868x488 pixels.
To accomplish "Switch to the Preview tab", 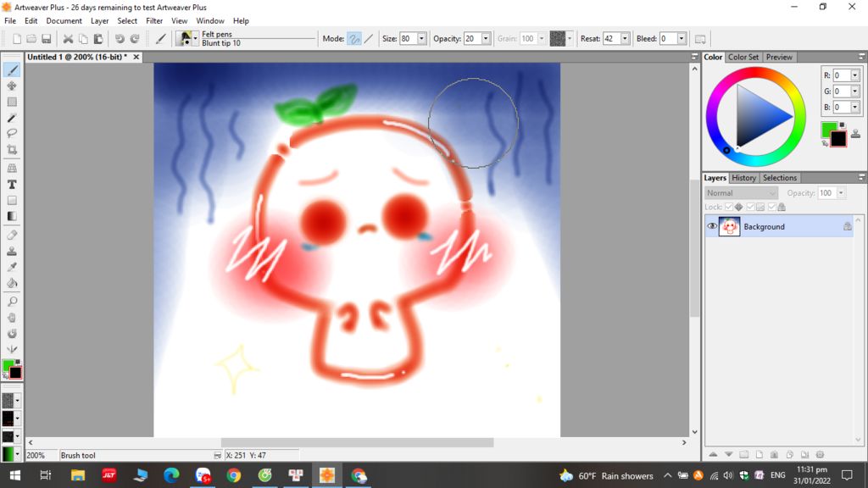I will [x=779, y=57].
